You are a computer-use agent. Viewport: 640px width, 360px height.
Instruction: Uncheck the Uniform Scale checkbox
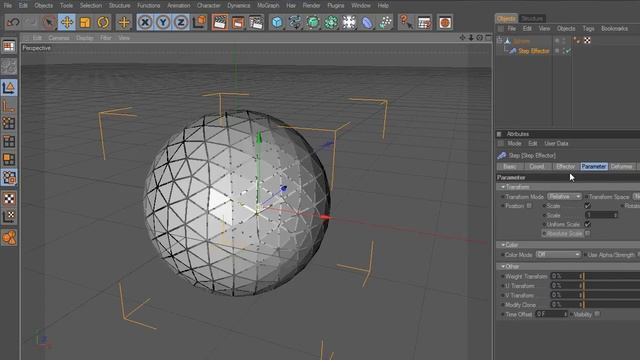(x=587, y=224)
